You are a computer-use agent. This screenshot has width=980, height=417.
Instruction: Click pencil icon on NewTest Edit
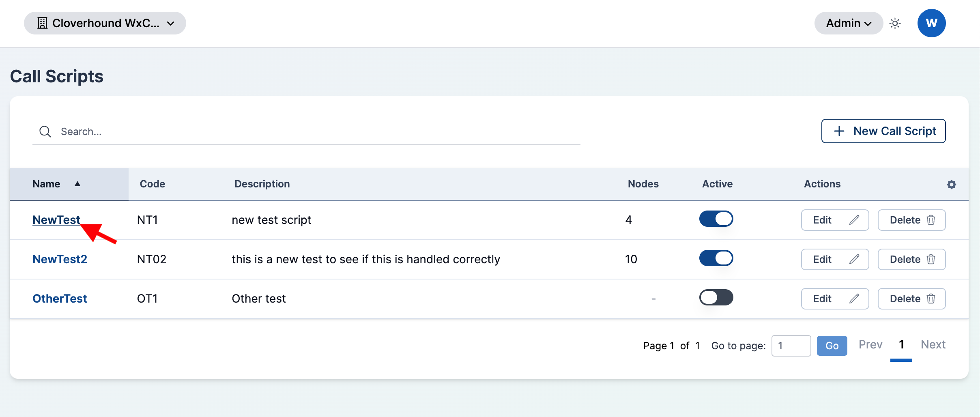[854, 220]
